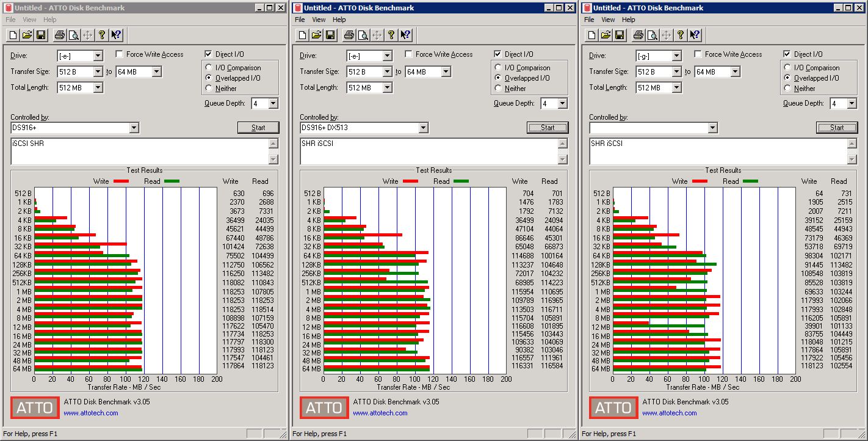Click the 'iSCSI SHR' description box, left window

point(139,151)
